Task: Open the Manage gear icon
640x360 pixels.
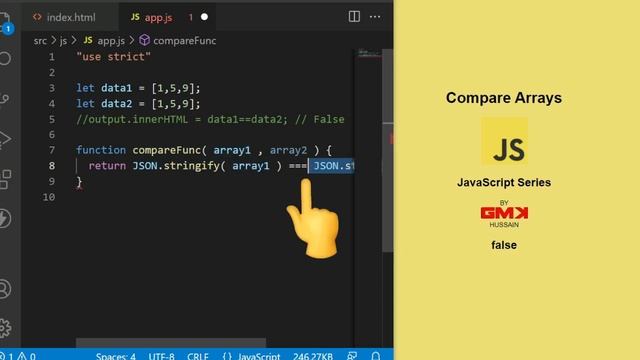Action: tap(5, 328)
